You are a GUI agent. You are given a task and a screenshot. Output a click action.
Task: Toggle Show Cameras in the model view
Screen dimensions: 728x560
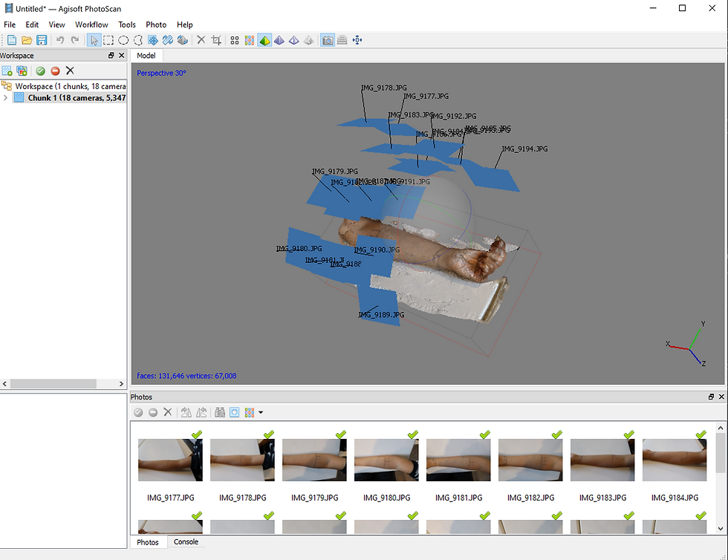click(x=328, y=40)
